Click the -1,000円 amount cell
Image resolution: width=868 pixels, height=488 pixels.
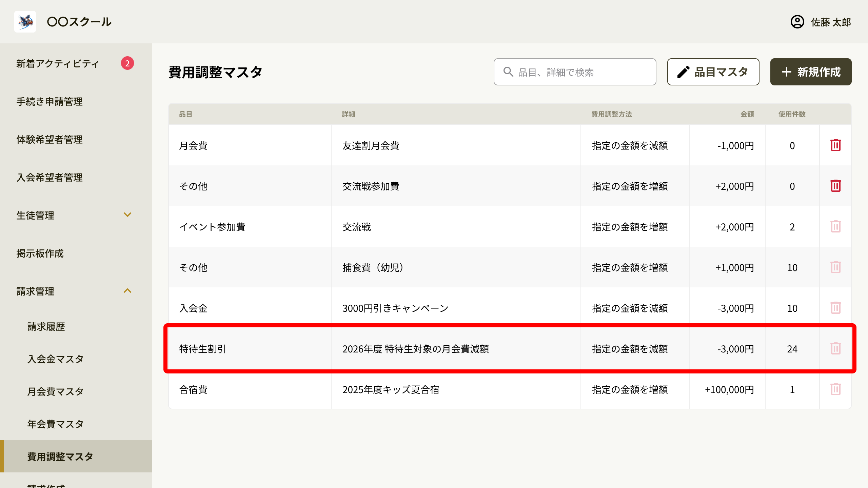click(x=727, y=145)
